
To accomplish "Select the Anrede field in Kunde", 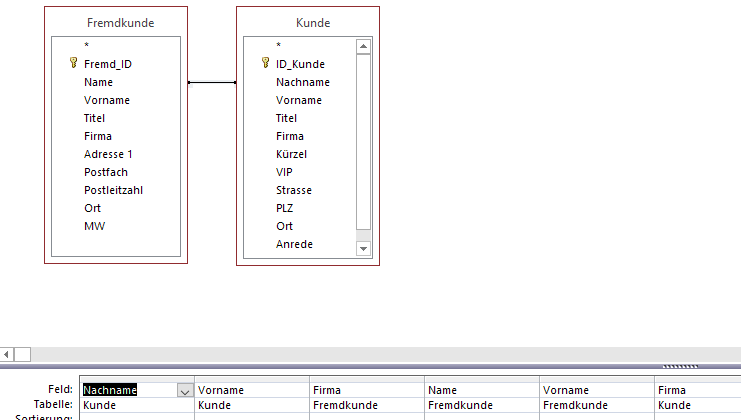I will [294, 244].
